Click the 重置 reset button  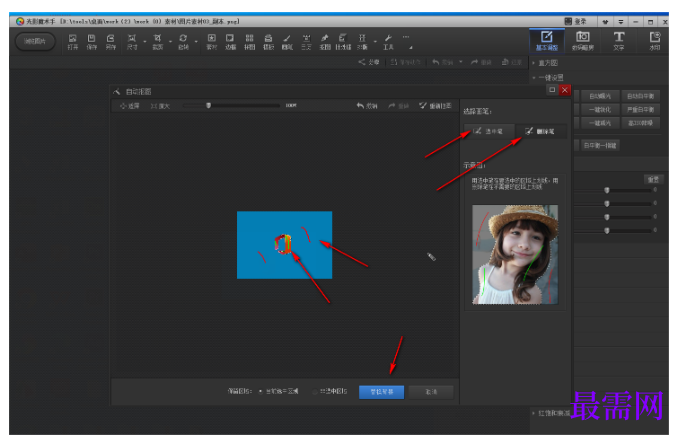click(653, 179)
